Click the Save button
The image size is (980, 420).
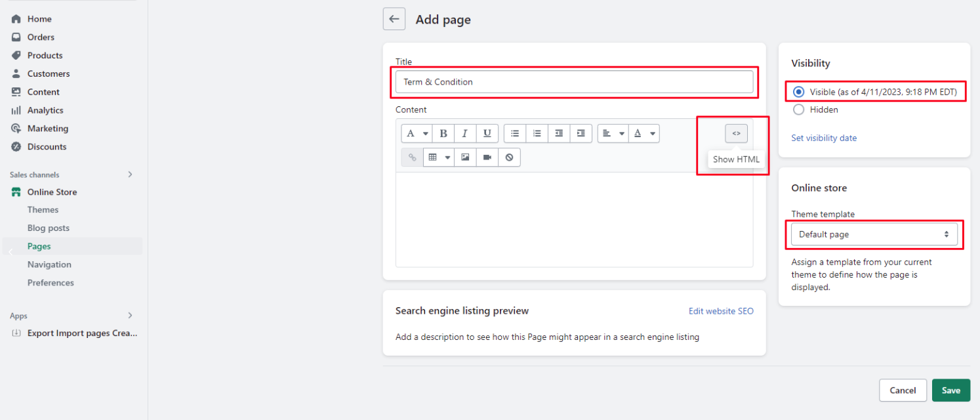click(x=950, y=390)
